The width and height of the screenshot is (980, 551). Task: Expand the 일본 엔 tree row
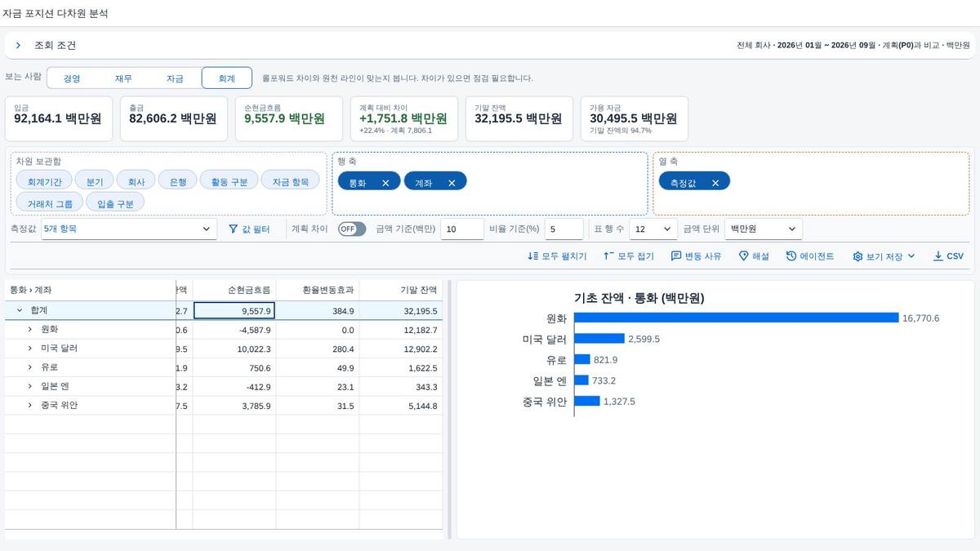click(30, 386)
